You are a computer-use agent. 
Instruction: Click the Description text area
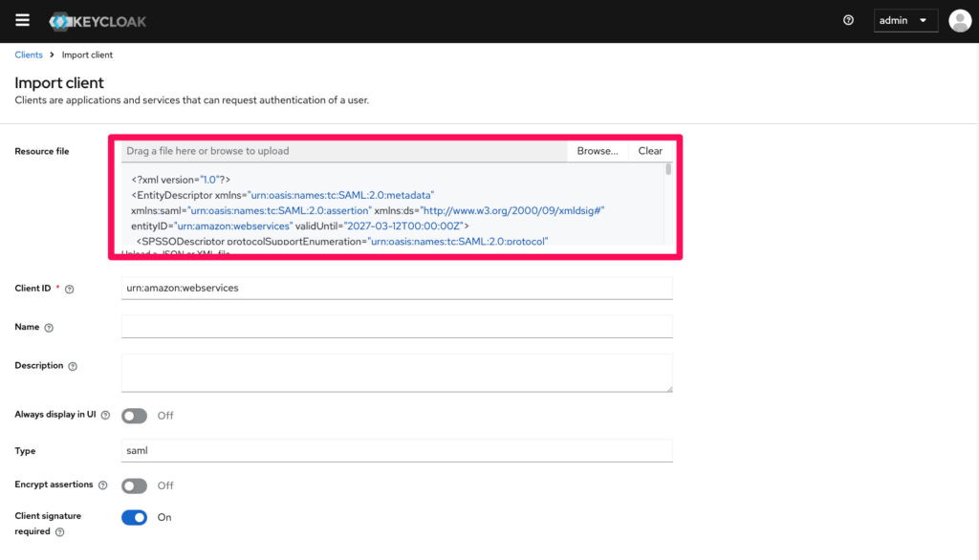[x=397, y=373]
